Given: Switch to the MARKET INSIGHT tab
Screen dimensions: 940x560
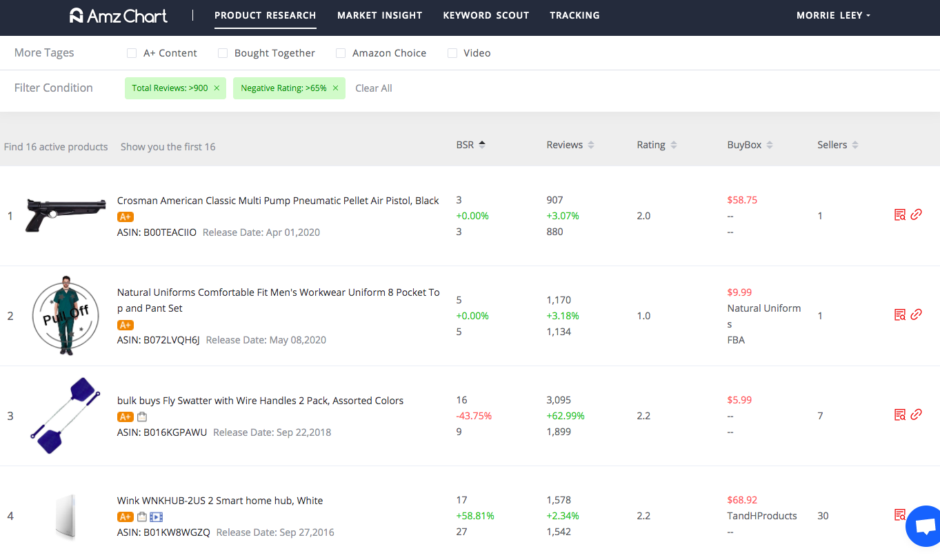Looking at the screenshot, I should 379,15.
